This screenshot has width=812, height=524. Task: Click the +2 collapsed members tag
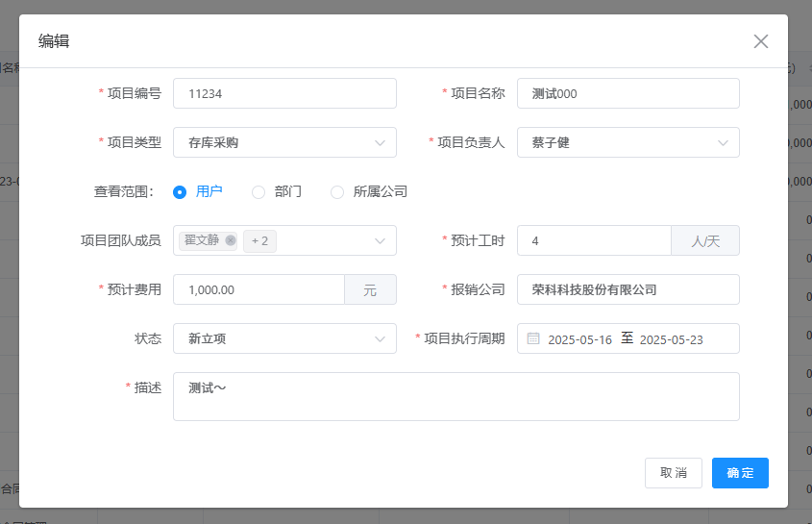[x=259, y=240]
